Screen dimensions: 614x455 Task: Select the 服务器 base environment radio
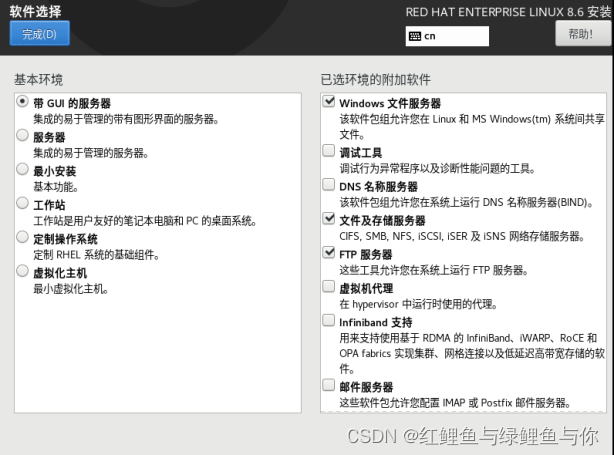(x=22, y=135)
